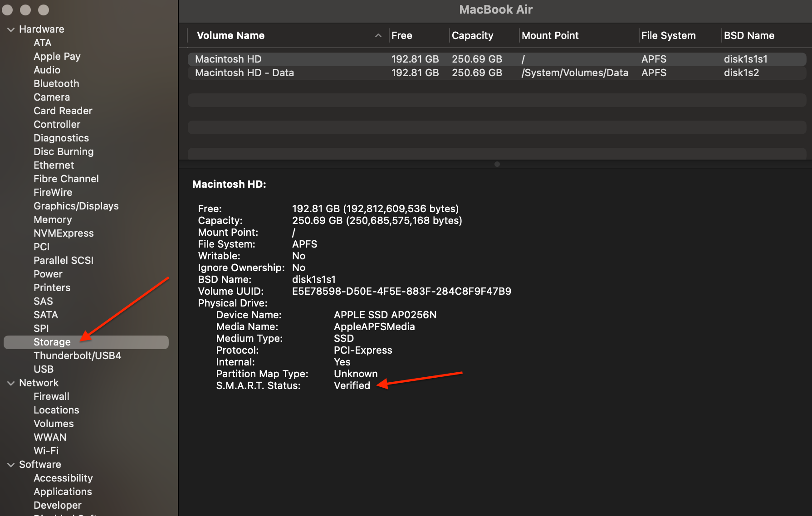Collapse the Software section chevron

11,465
